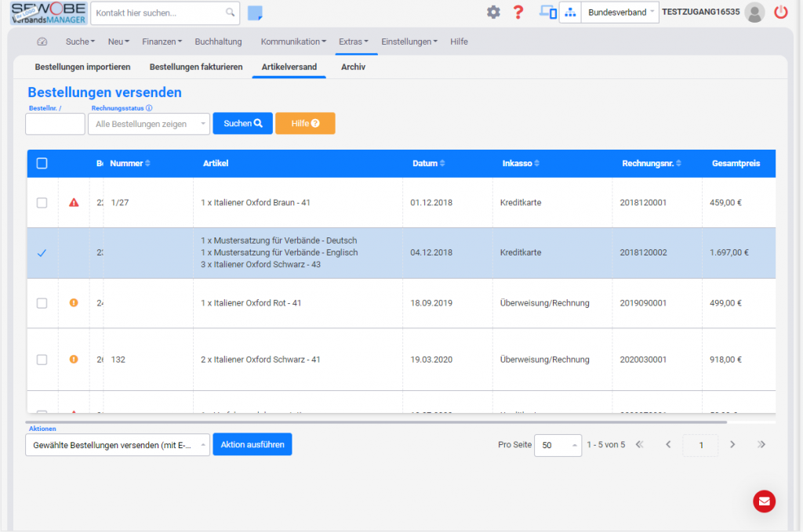Click the blue sticky note icon
803x532 pixels.
click(255, 13)
